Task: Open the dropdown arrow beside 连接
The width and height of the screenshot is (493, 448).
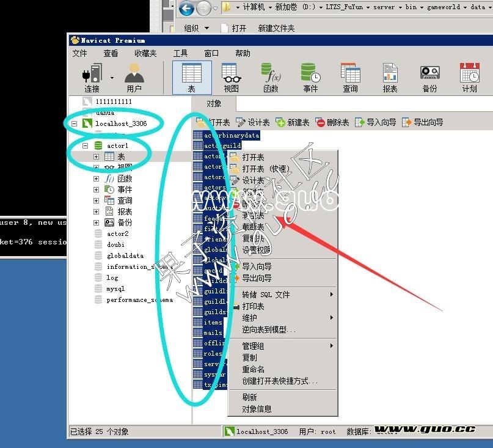Action: pyautogui.click(x=112, y=78)
